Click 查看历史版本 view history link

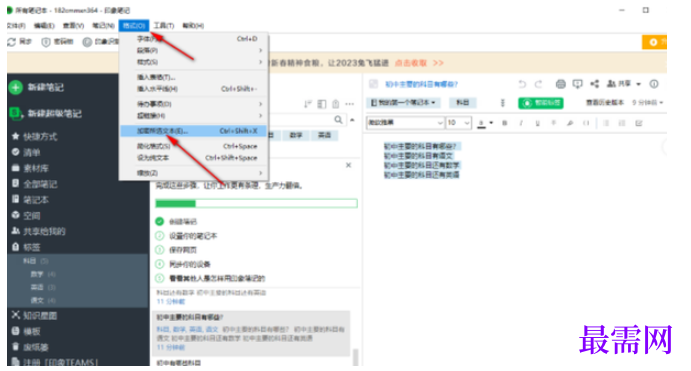(x=605, y=103)
